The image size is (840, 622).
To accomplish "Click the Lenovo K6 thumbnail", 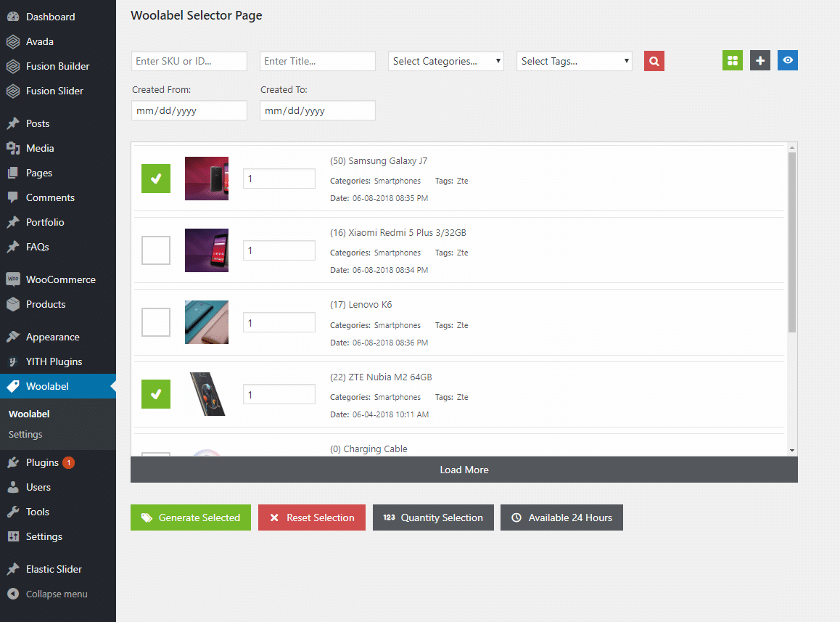I will point(207,322).
